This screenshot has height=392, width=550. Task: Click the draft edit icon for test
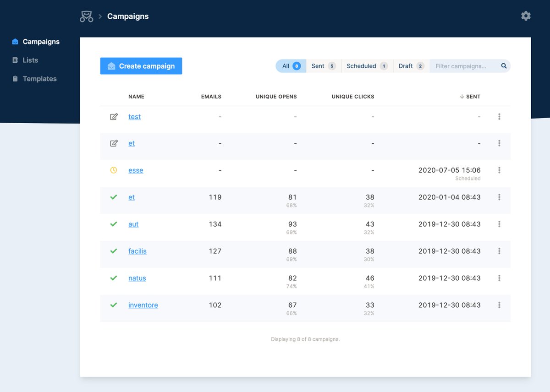pos(114,117)
